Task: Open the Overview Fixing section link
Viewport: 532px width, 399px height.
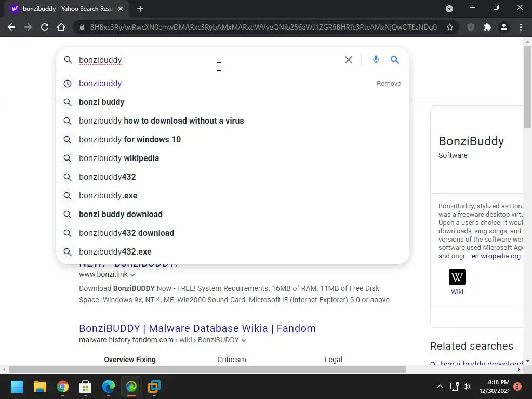Action: (x=130, y=360)
